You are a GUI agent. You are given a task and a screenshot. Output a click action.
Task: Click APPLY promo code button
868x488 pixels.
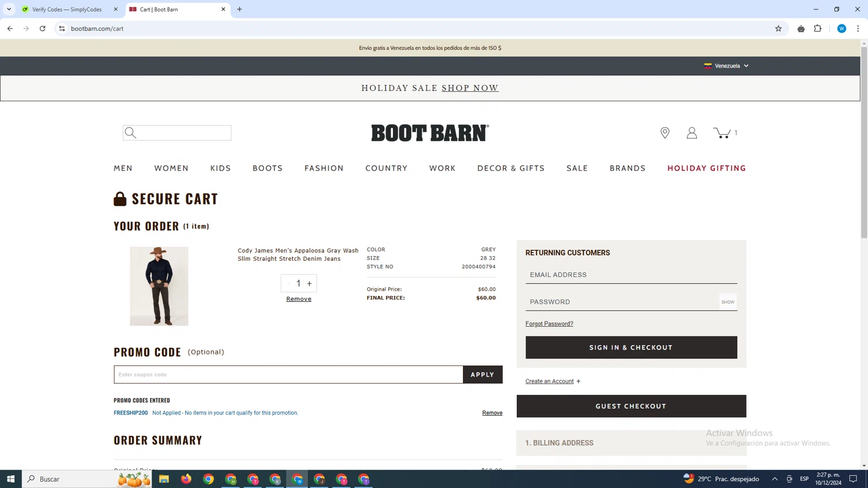click(483, 375)
